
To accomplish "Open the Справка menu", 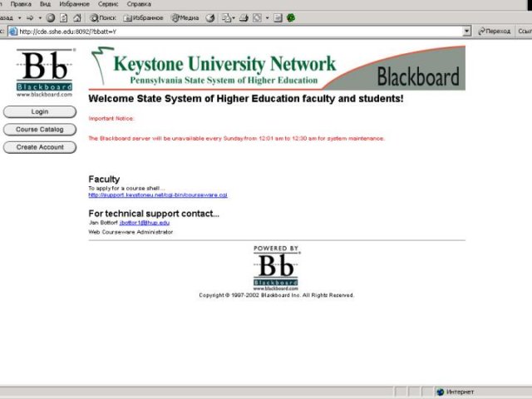I will 139,4.
